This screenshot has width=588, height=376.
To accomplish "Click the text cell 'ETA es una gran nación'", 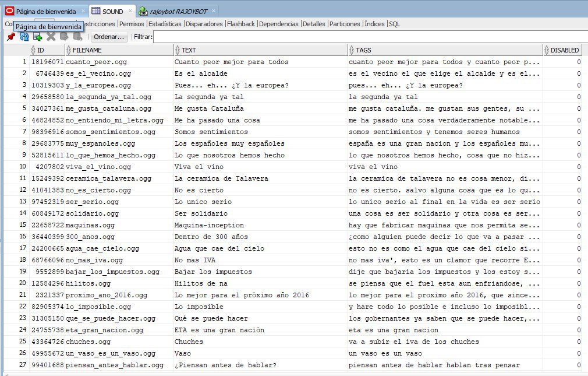I will [x=261, y=330].
